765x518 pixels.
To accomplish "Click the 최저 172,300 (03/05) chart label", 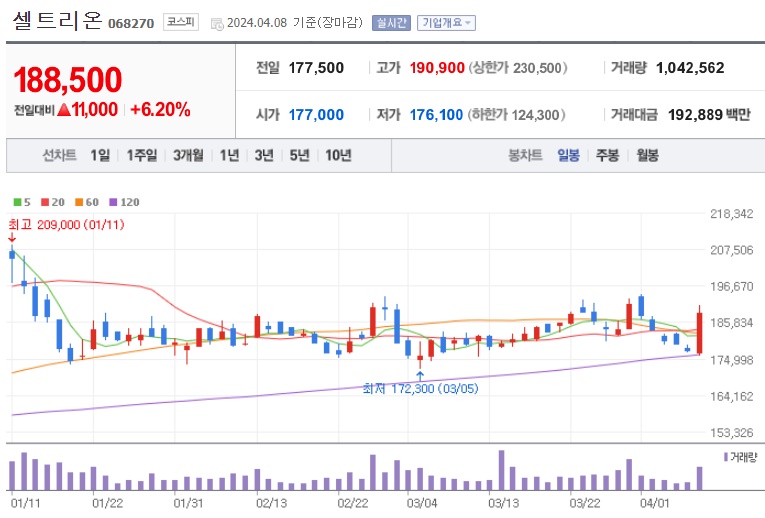I will pyautogui.click(x=421, y=389).
